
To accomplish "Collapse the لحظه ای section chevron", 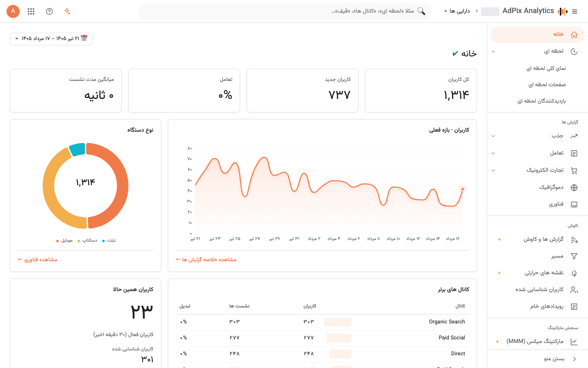I will pyautogui.click(x=493, y=52).
